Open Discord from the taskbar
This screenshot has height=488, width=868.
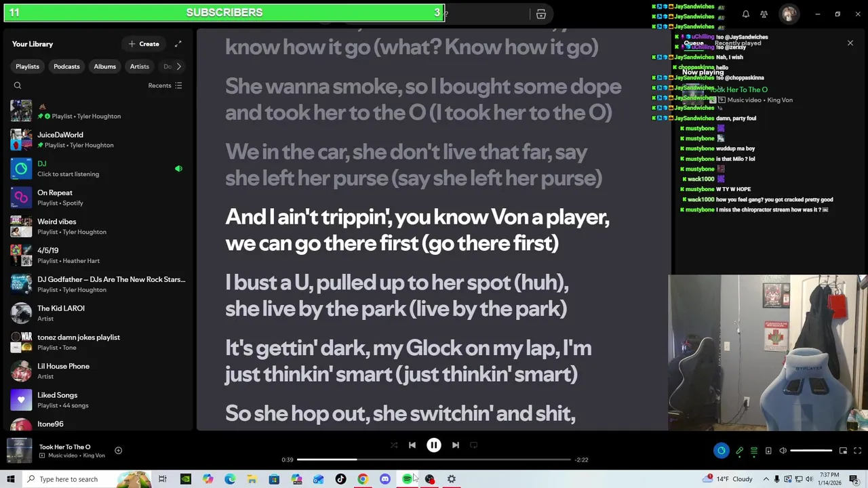385,479
